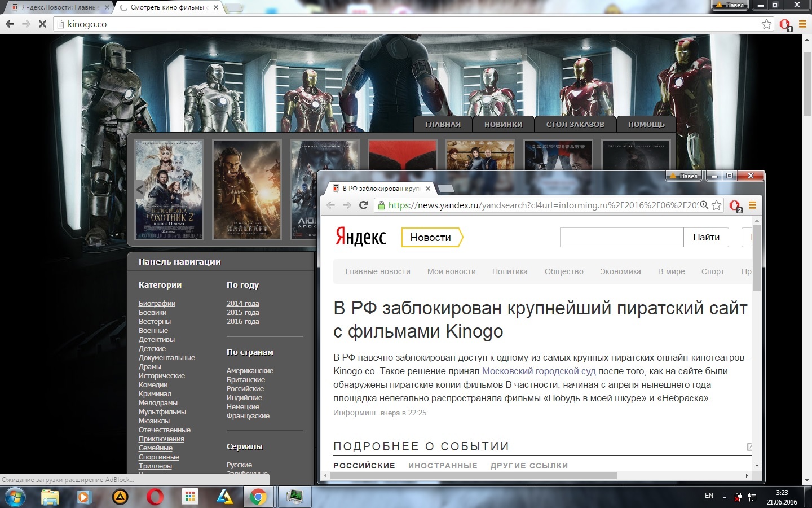The height and width of the screenshot is (508, 812).
Task: Click the vertical scrollbar in Yandex window
Action: [757, 257]
